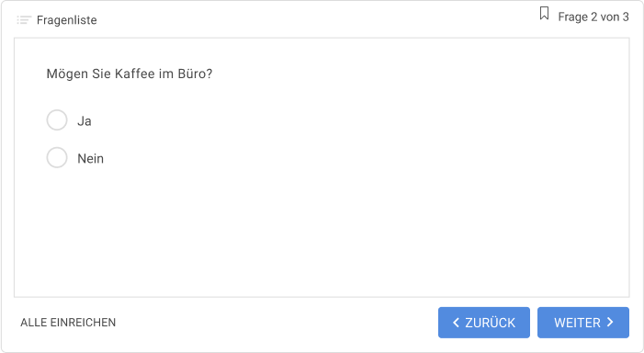Click the word ZURÜCK on the blue button
Image resolution: width=644 pixels, height=353 pixels.
(490, 323)
